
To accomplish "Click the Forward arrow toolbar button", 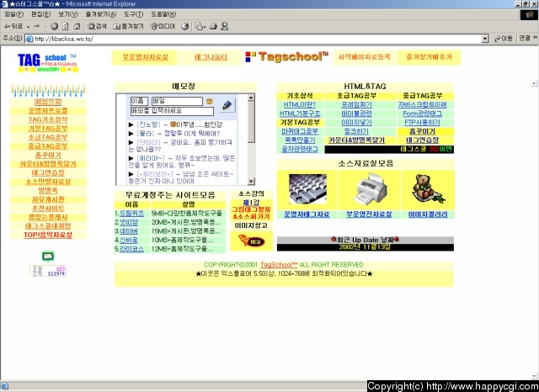I will click(37, 26).
